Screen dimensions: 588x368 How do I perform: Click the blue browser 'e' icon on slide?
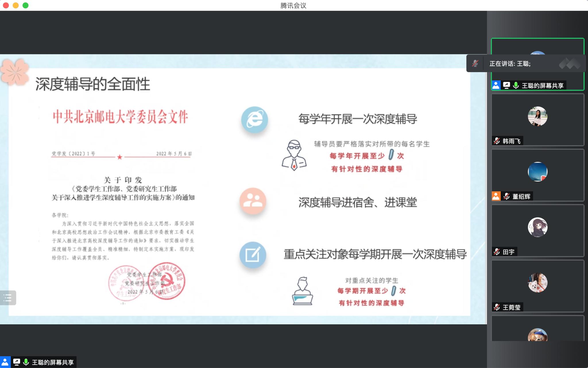255,120
